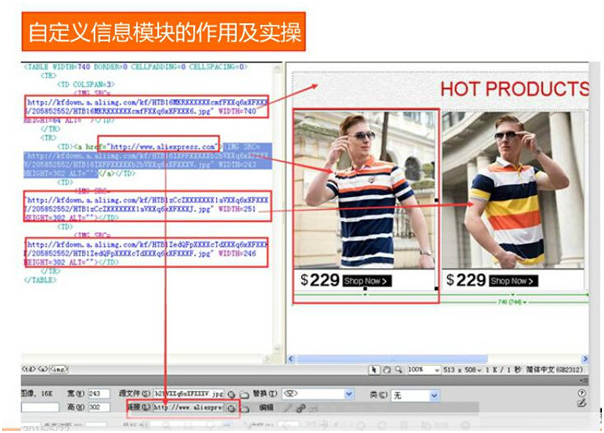
Task: Click the TABLE WIDTH=740 code line
Action: 135,67
